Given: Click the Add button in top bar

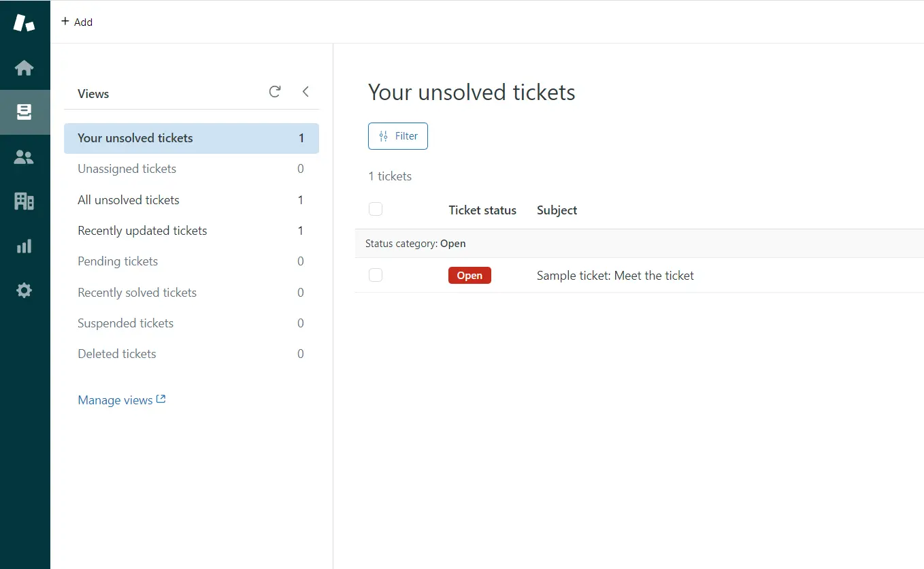Looking at the screenshot, I should (x=77, y=22).
